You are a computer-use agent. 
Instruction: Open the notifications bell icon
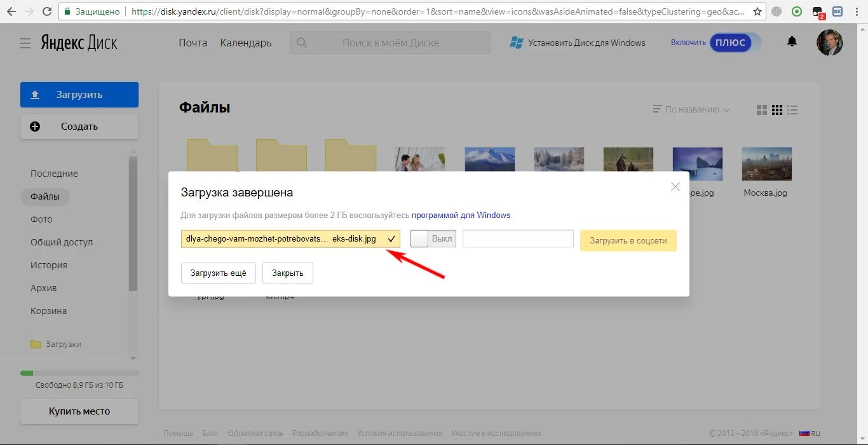pos(792,42)
